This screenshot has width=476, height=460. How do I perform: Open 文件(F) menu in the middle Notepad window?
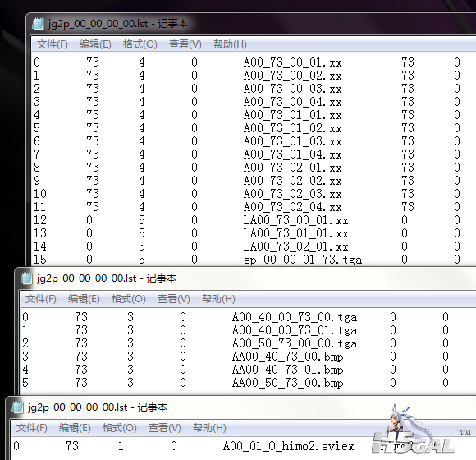[41, 299]
